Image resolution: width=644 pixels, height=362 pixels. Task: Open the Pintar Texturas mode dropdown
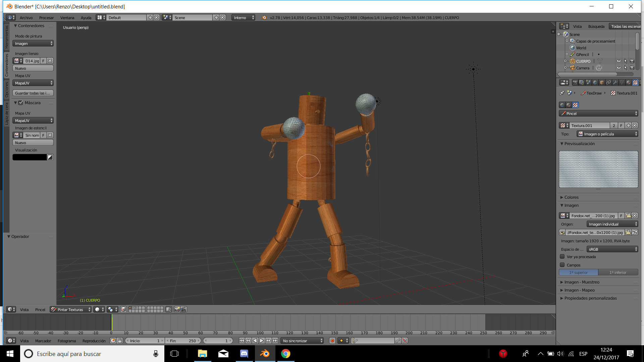(70, 309)
